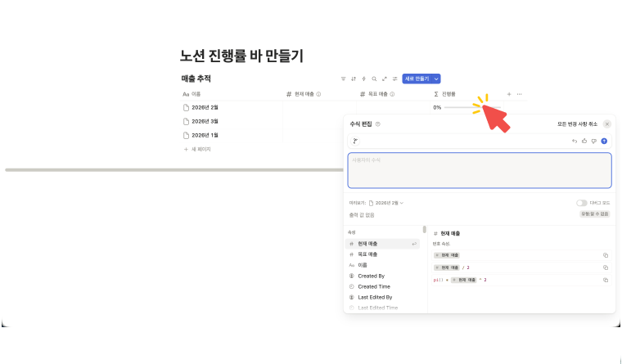Copy the first 현재 매출 example formula
The image size is (622, 364).
[606, 255]
